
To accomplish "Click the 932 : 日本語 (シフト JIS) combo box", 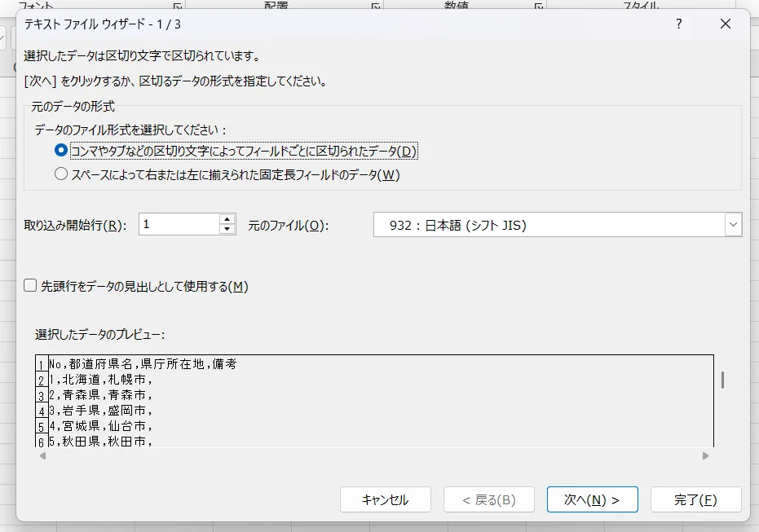I will pos(548,225).
